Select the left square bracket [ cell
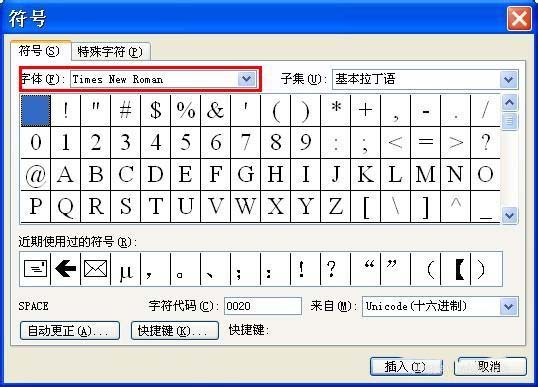Image resolution: width=538 pixels, height=387 pixels. point(365,207)
